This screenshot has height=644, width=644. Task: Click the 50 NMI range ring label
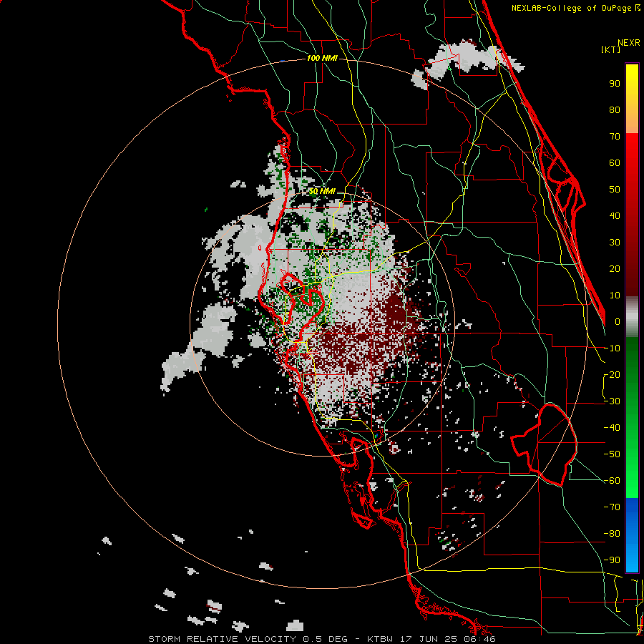point(322,191)
